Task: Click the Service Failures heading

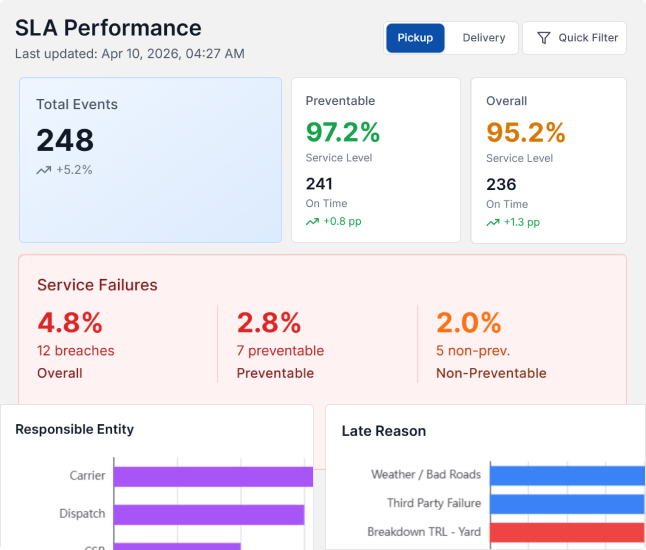Action: pyautogui.click(x=97, y=285)
